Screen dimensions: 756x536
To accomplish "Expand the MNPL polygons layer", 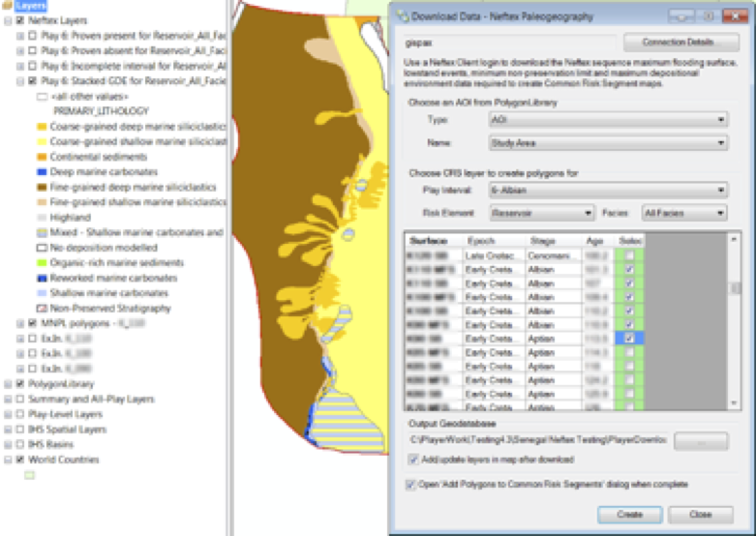I will click(x=20, y=324).
